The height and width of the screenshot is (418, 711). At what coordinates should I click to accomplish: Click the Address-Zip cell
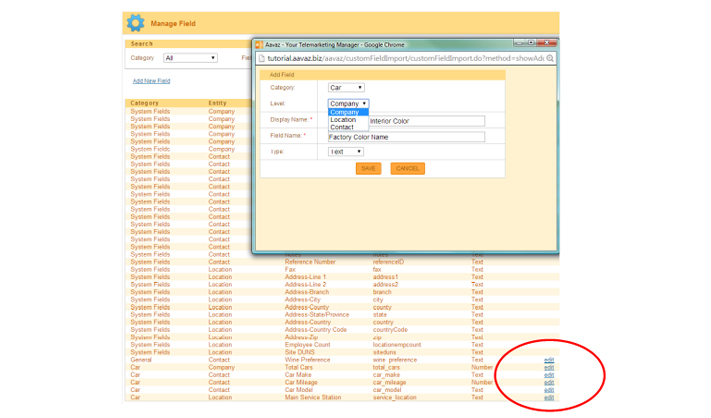[301, 337]
